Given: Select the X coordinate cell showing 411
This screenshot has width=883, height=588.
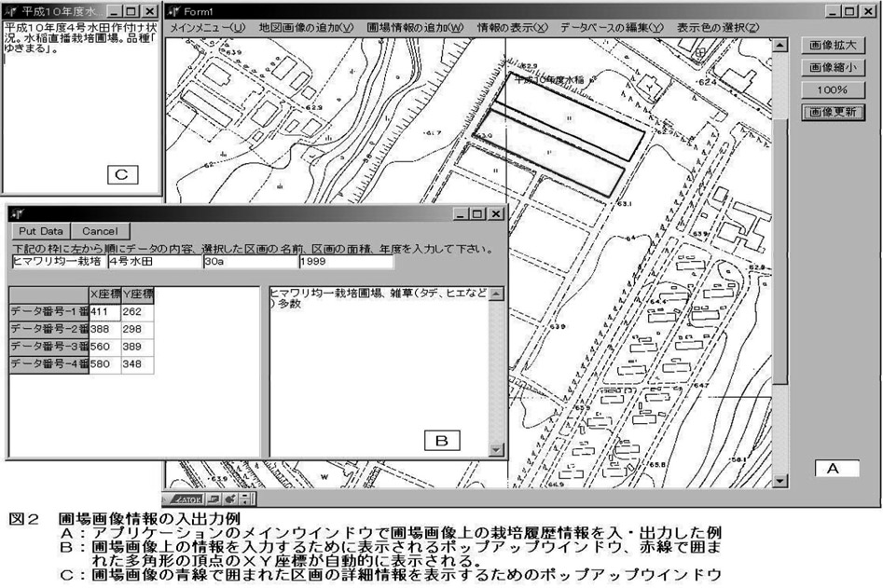Looking at the screenshot, I should [x=103, y=312].
